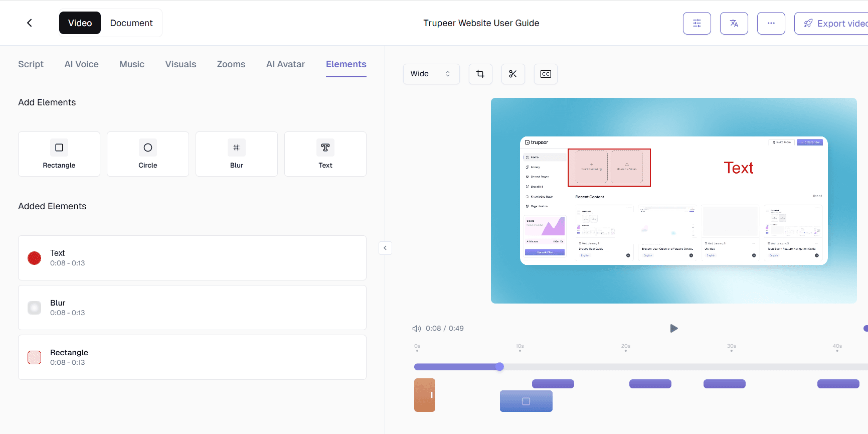Add a Rectangle element
The height and width of the screenshot is (434, 868).
[x=59, y=154]
